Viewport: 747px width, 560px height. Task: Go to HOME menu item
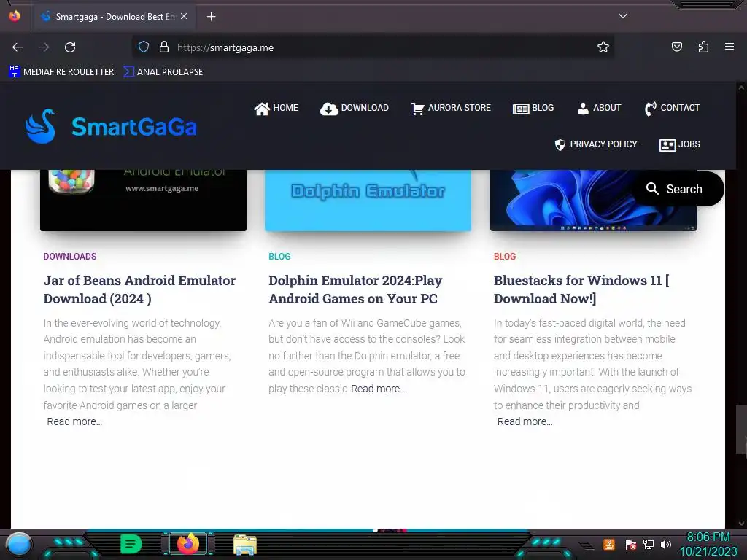[276, 108]
